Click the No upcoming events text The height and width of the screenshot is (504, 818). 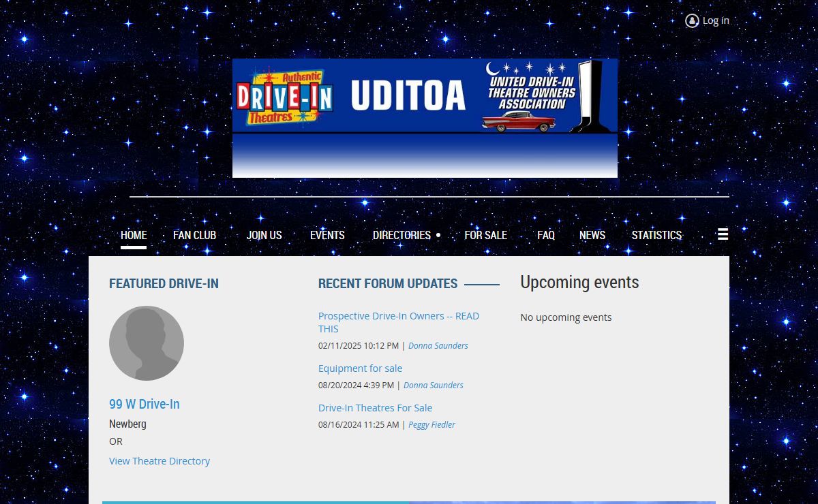tap(566, 317)
